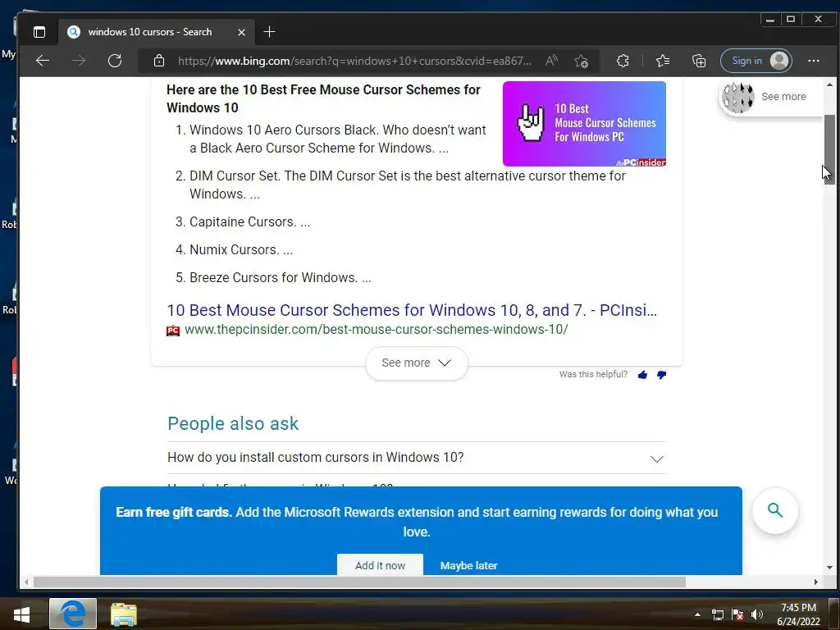Open Internet Explorer from the taskbar

(73, 614)
